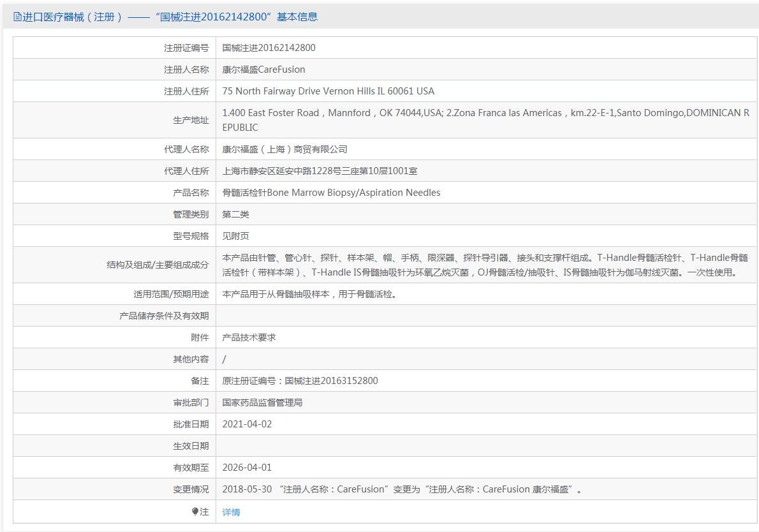
Task: Click the expiry date 2026-04-01
Action: [247, 468]
